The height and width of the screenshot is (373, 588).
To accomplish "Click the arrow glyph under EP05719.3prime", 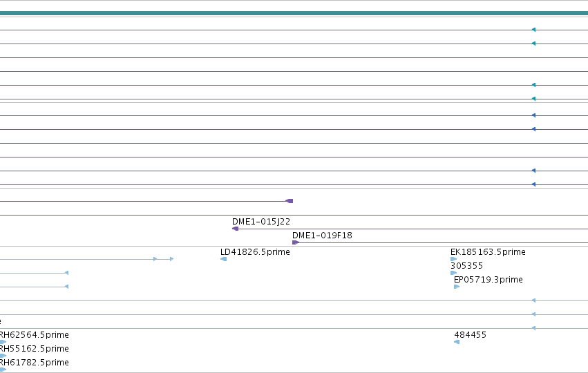I will [457, 287].
